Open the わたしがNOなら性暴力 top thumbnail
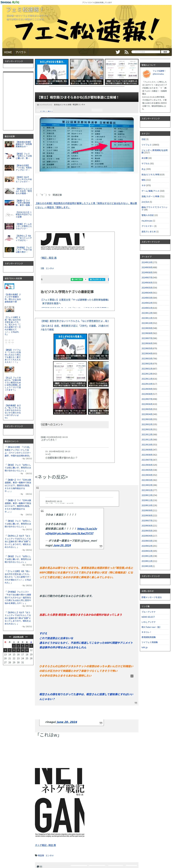Viewport: 174px width, 868px height. tap(52, 72)
